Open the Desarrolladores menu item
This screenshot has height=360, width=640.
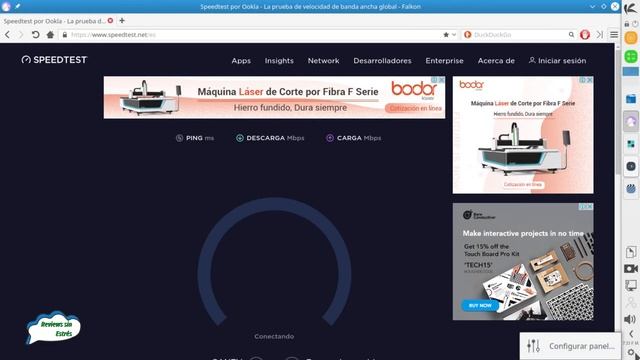click(382, 61)
